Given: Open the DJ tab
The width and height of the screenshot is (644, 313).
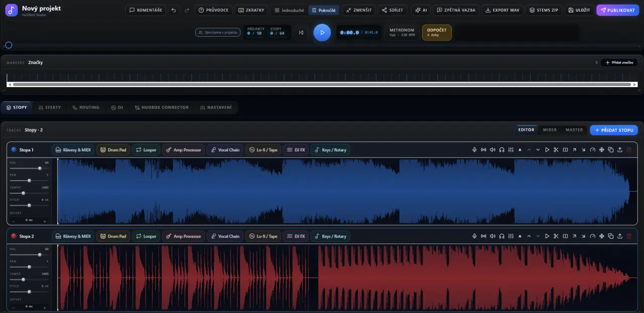Looking at the screenshot, I should (x=117, y=107).
